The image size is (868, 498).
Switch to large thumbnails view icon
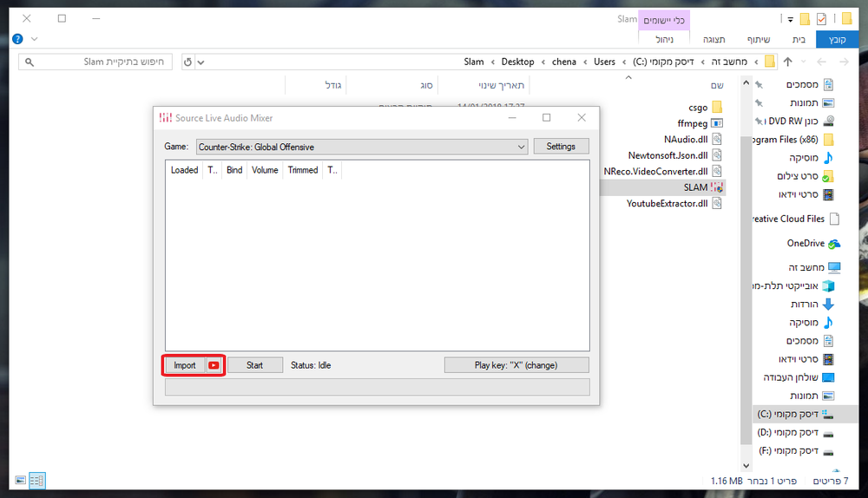coord(21,481)
